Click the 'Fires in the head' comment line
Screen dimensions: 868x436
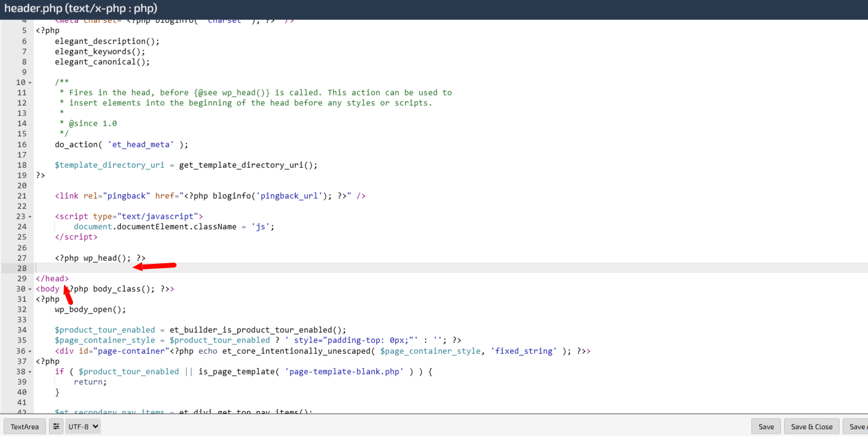click(256, 92)
